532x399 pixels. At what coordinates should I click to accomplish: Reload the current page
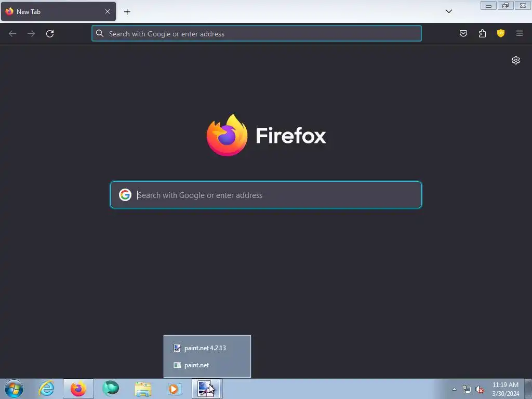point(50,34)
